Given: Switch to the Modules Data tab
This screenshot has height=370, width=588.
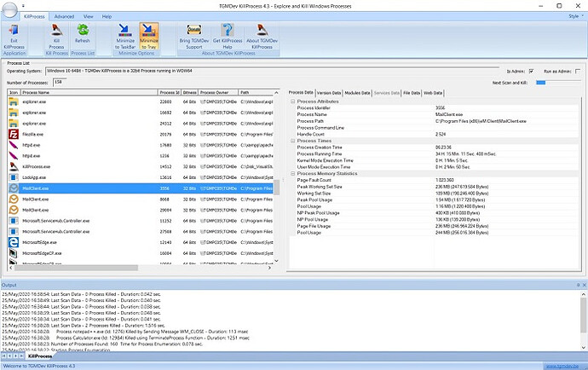Looking at the screenshot, I should 357,93.
